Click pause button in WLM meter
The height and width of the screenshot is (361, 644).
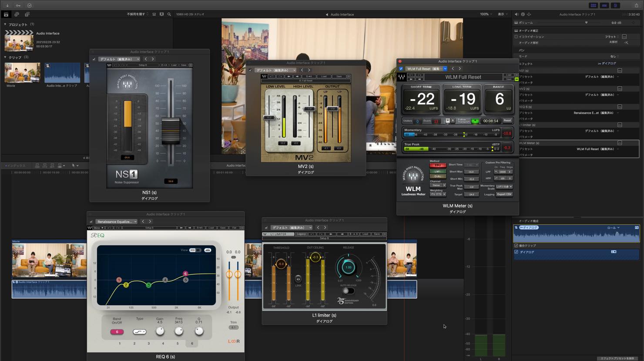453,121
